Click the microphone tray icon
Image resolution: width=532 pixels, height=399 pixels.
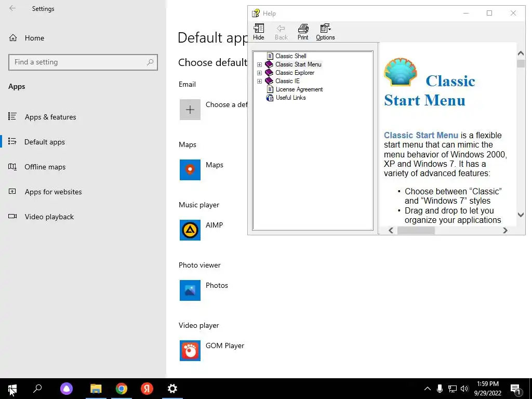pos(440,389)
